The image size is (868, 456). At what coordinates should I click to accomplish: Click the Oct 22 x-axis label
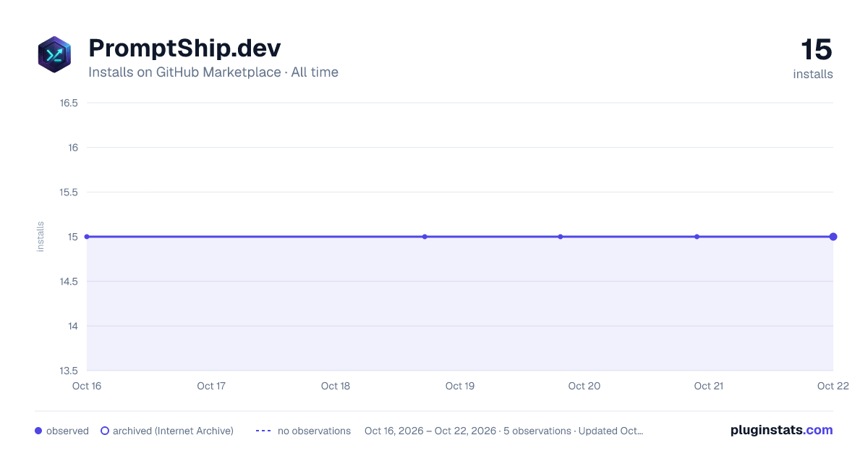pyautogui.click(x=833, y=386)
